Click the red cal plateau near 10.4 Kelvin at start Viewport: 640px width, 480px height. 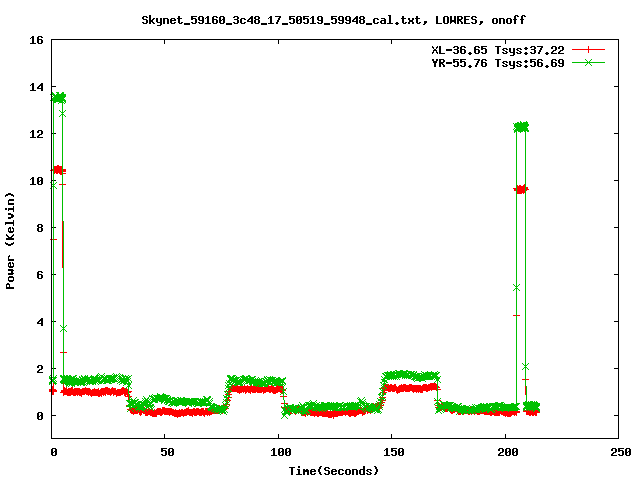click(58, 170)
